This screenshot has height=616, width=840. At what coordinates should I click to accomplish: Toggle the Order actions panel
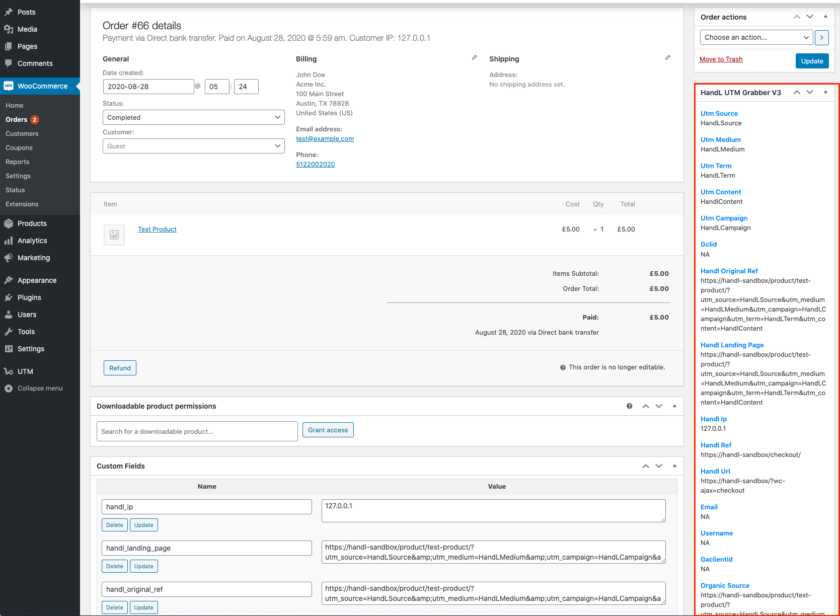[825, 17]
